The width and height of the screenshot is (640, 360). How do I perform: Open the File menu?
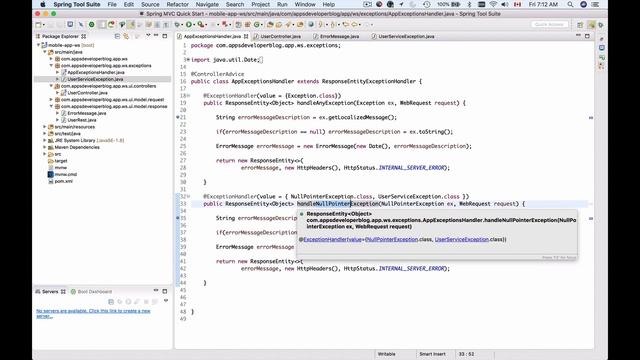click(112, 4)
